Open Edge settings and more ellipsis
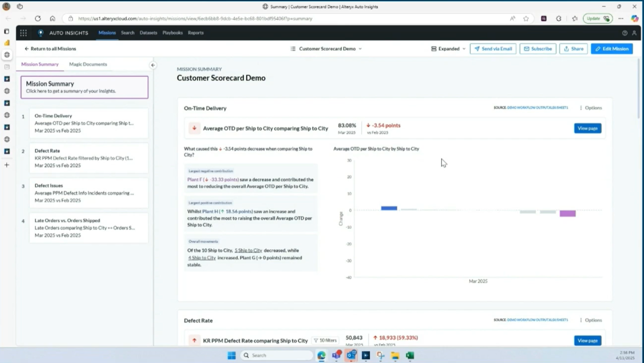644x363 pixels. pyautogui.click(x=621, y=18)
